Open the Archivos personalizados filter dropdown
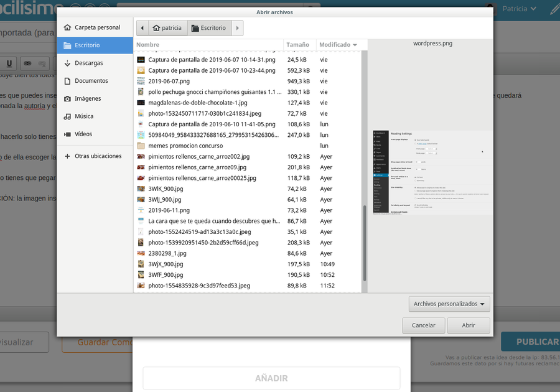The image size is (560, 392). pos(449,304)
